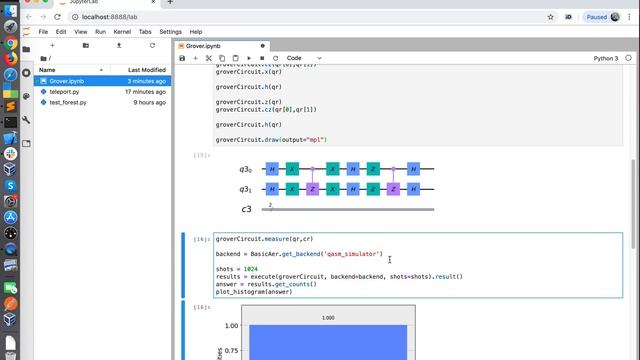Click the kernel status circle indicator
This screenshot has width=640, height=360.
pyautogui.click(x=628, y=58)
